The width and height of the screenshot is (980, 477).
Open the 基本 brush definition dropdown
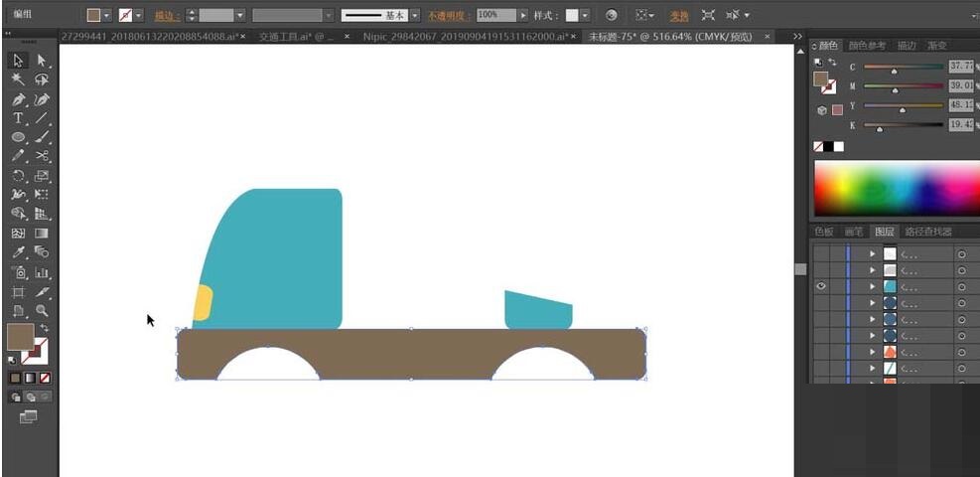417,16
